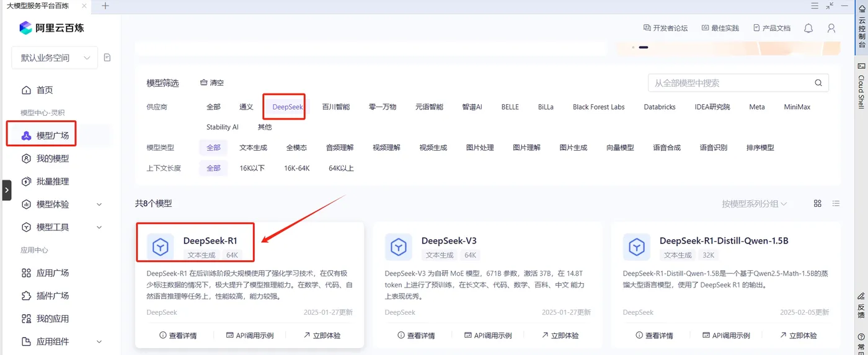Select 64K以上 context length filter
The width and height of the screenshot is (868, 355).
341,168
